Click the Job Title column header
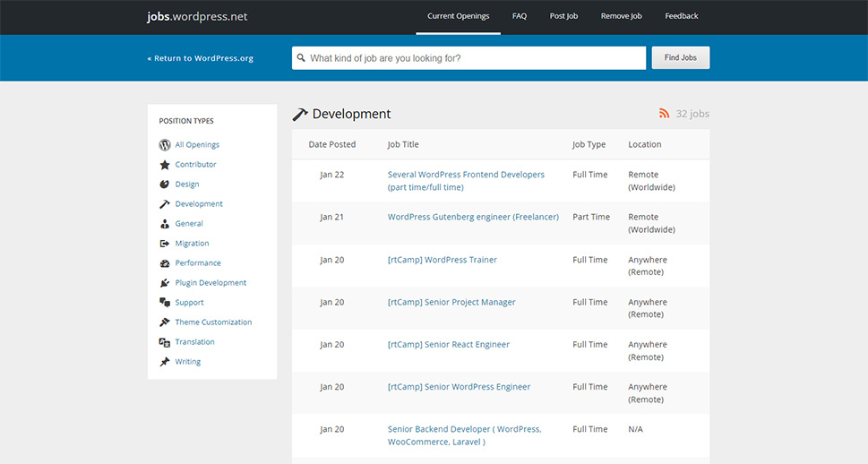 click(403, 144)
